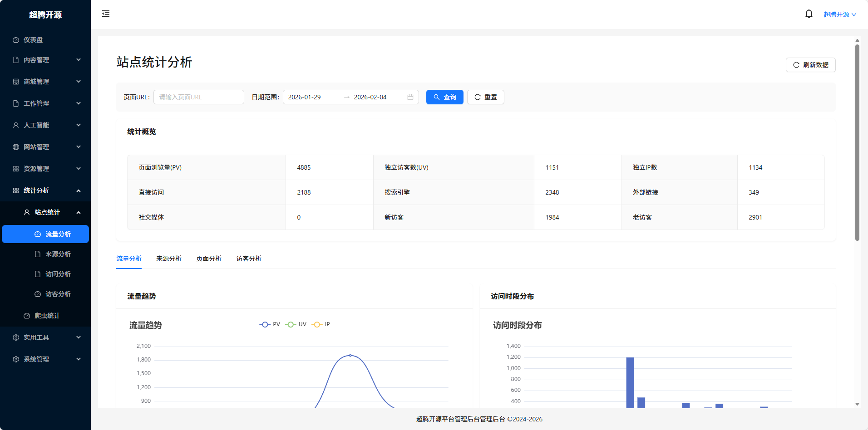
Task: Open the calendar icon in the date range picker
Action: pos(409,97)
